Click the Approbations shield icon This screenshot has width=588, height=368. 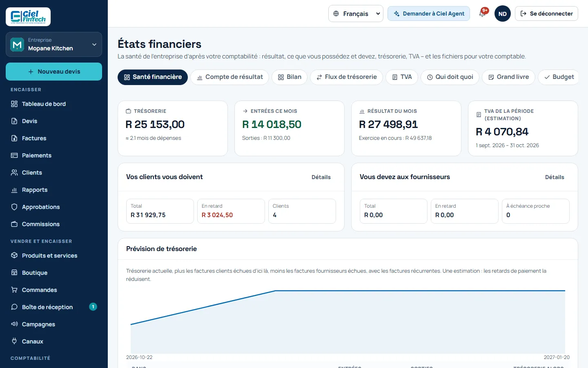[x=14, y=207]
